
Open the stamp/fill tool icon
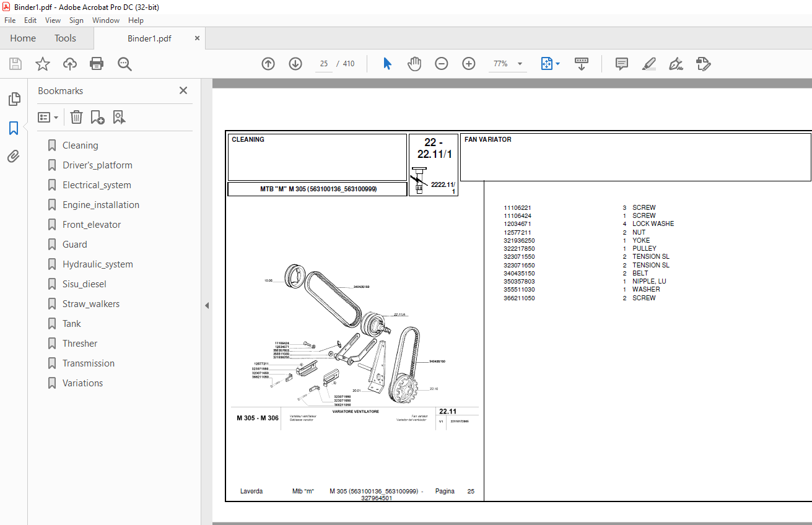[x=703, y=64]
